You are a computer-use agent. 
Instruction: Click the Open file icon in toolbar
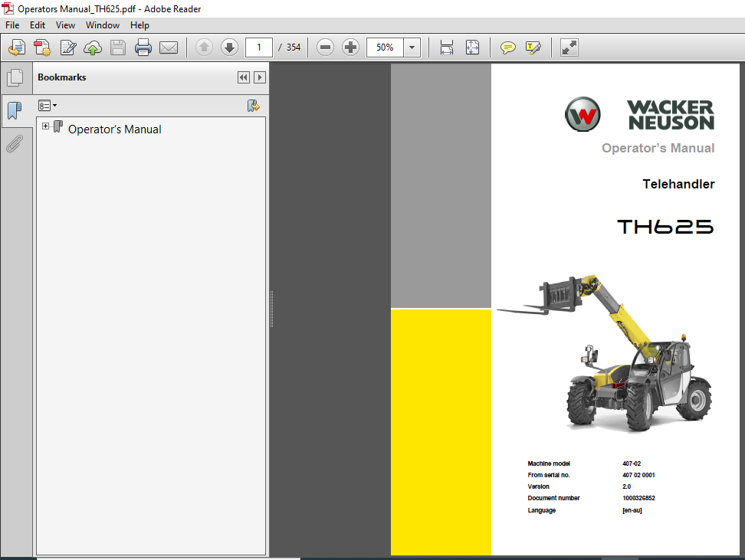pos(17,47)
